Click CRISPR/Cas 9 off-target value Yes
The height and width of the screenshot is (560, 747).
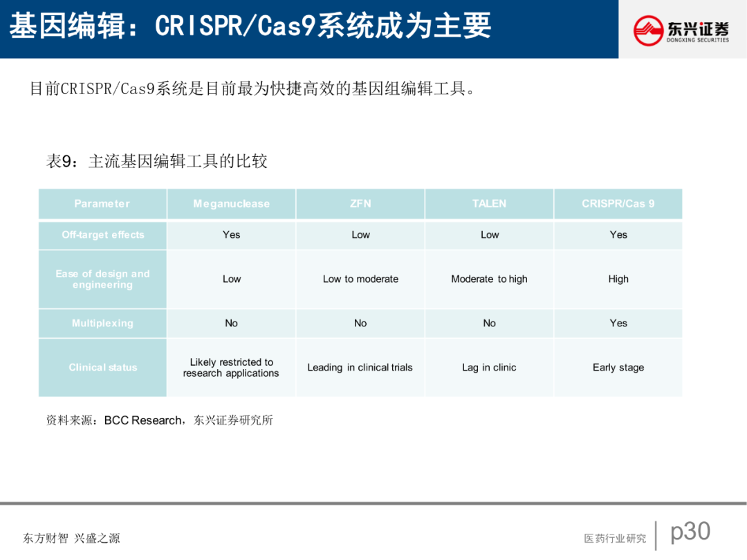click(x=618, y=235)
